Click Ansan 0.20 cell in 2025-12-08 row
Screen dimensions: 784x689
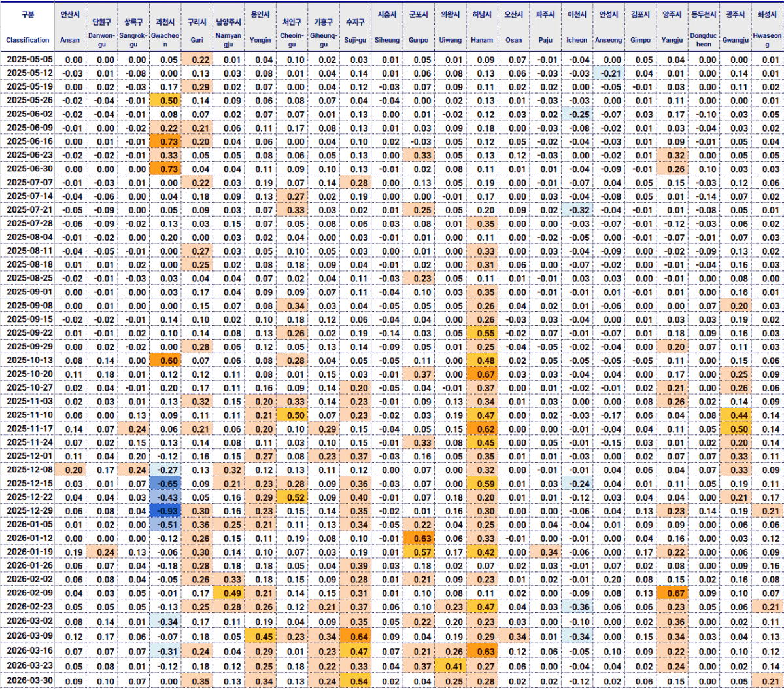70,470
